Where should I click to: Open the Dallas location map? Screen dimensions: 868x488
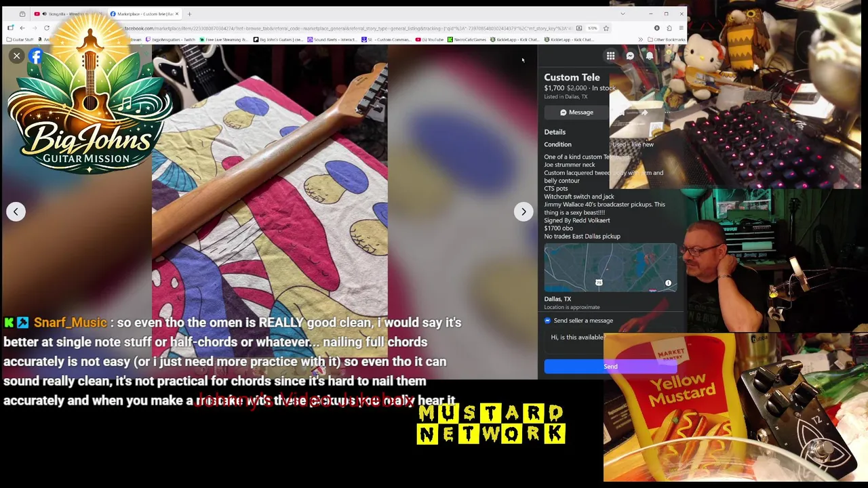(x=610, y=268)
